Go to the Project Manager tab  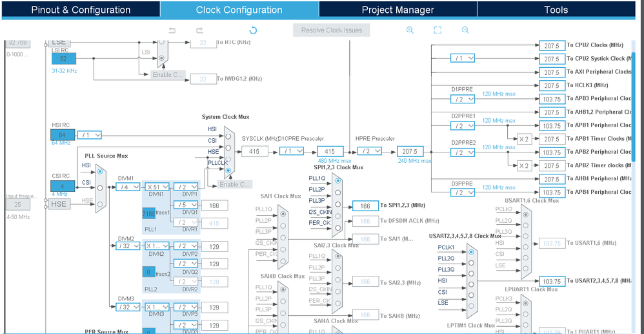(x=397, y=10)
